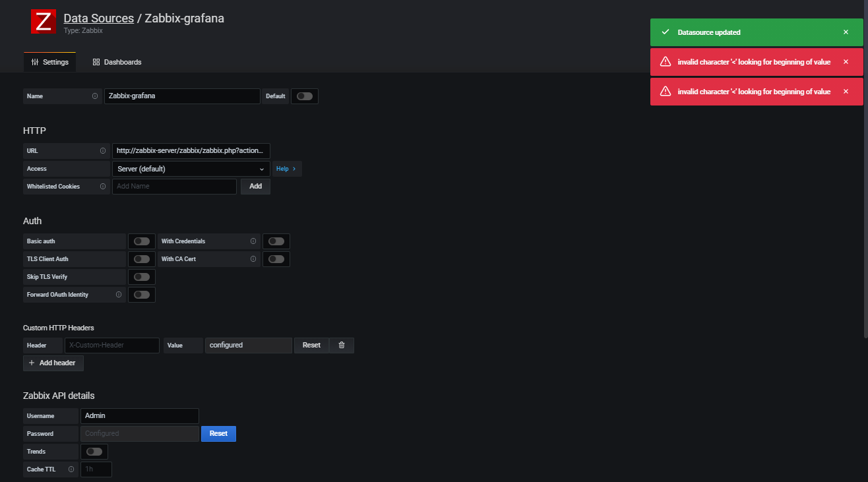The height and width of the screenshot is (482, 868).
Task: Click the HTTP URL input field
Action: point(191,151)
